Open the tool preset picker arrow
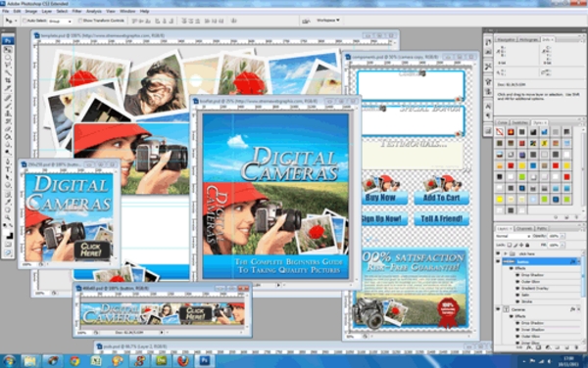The height and width of the screenshot is (368, 588). tap(16, 21)
